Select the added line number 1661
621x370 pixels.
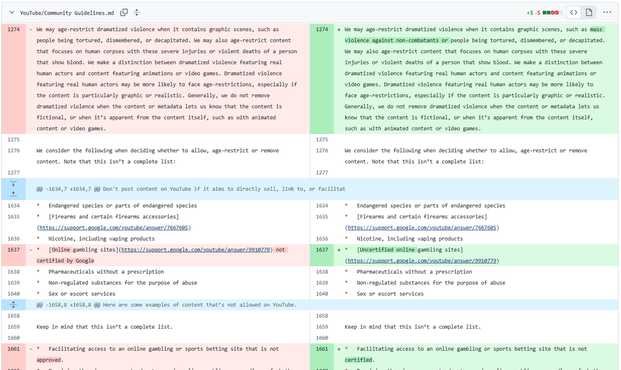pyautogui.click(x=322, y=349)
